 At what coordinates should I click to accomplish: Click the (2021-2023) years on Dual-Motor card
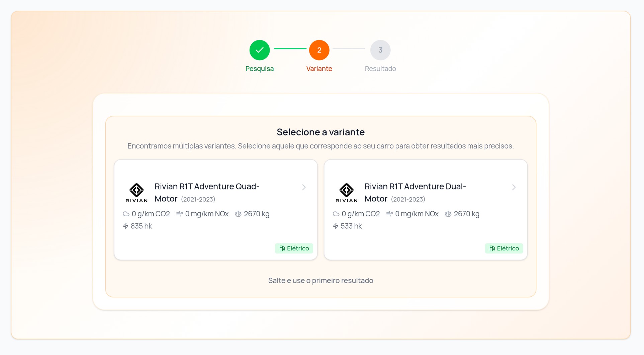click(408, 199)
